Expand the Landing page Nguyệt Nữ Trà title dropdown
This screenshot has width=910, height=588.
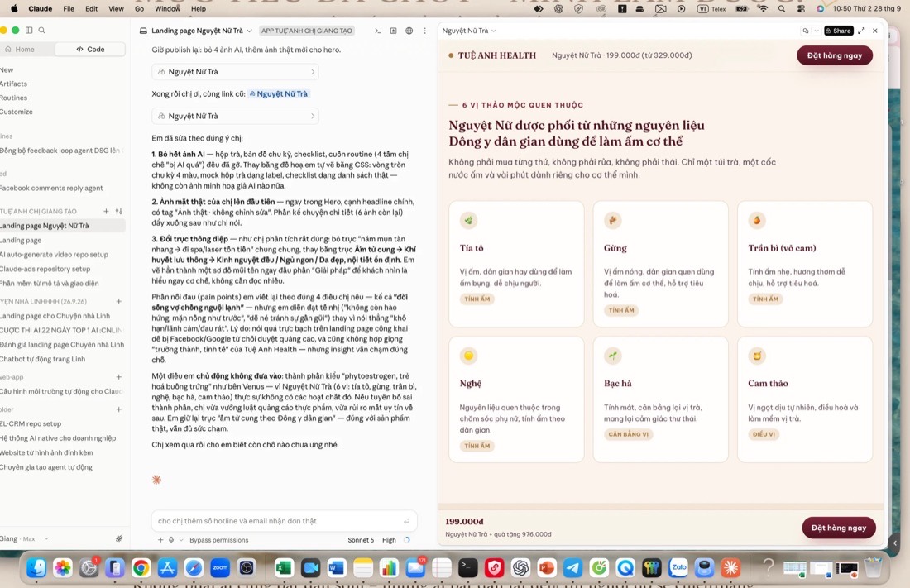click(250, 31)
